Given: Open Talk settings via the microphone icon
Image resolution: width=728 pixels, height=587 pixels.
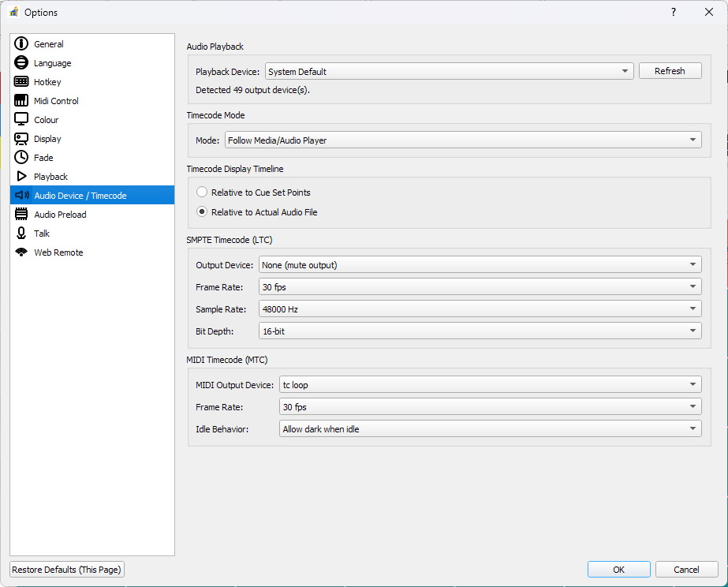Looking at the screenshot, I should pos(21,233).
